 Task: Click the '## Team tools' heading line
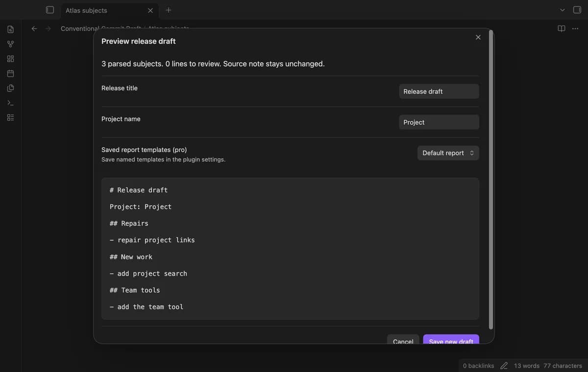pos(135,290)
